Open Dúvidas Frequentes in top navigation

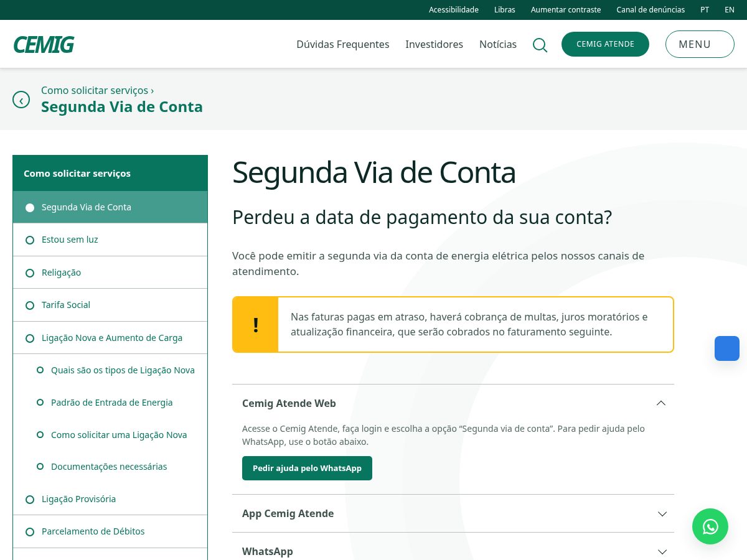click(x=343, y=44)
